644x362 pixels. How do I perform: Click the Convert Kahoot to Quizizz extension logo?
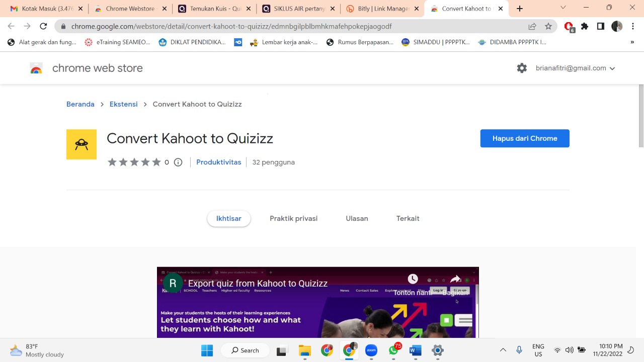[82, 144]
